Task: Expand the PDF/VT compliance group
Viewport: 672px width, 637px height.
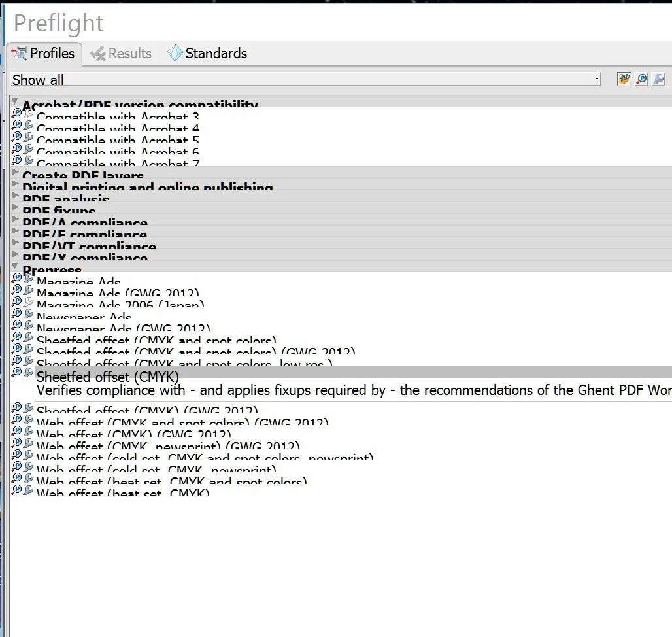Action: pyautogui.click(x=15, y=243)
